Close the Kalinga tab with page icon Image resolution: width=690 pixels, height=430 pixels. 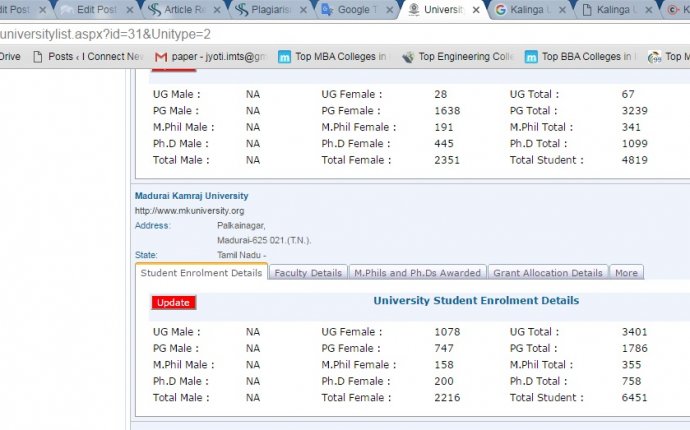(x=649, y=10)
